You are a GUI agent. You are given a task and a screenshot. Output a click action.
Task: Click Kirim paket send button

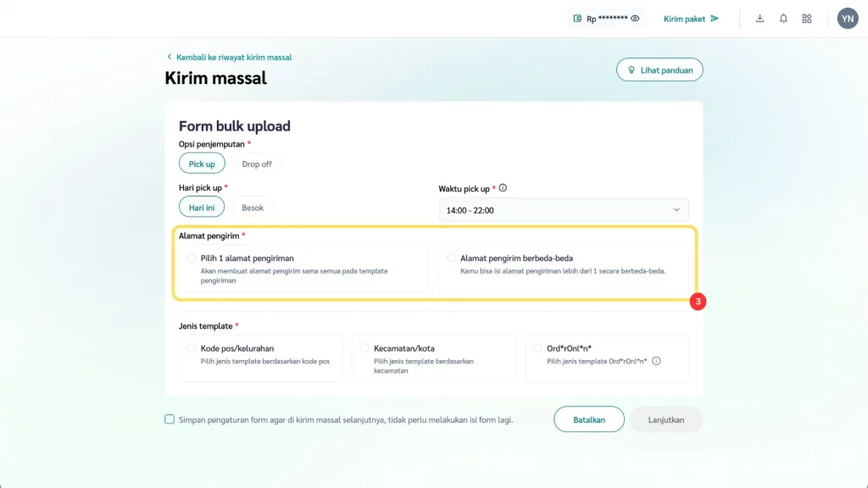(x=691, y=19)
